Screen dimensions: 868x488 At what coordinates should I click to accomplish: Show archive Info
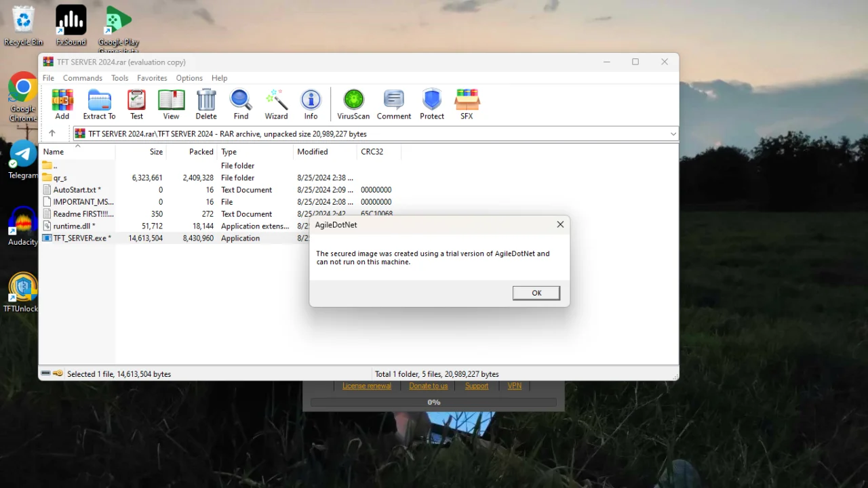(x=311, y=104)
